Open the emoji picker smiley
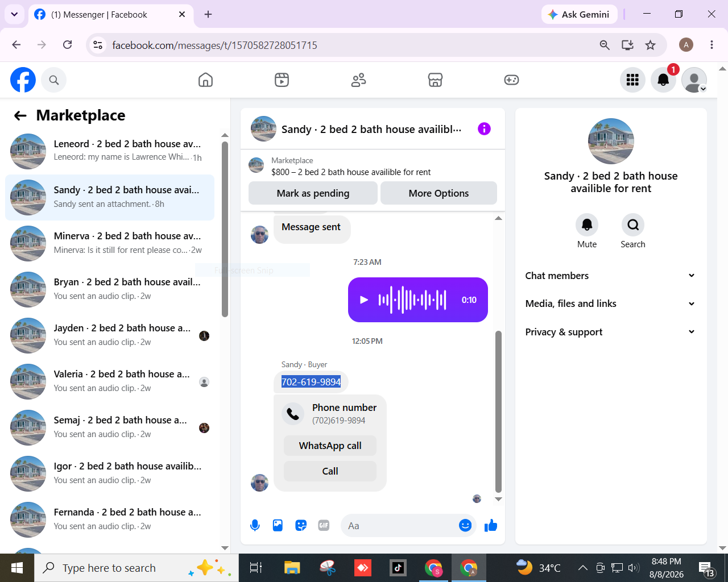728x582 pixels. [x=465, y=526]
